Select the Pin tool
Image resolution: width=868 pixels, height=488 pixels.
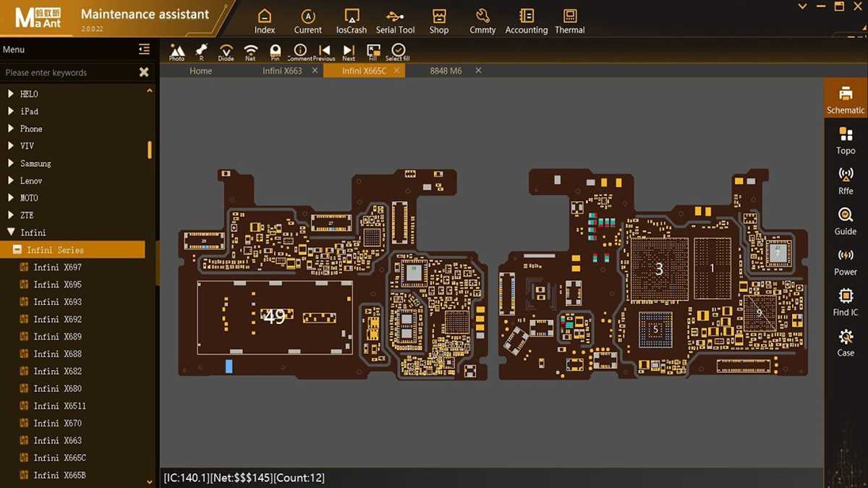pos(275,52)
